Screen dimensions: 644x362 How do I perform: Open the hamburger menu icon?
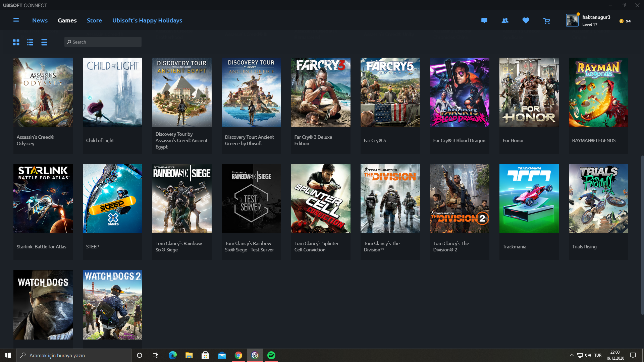click(x=16, y=20)
